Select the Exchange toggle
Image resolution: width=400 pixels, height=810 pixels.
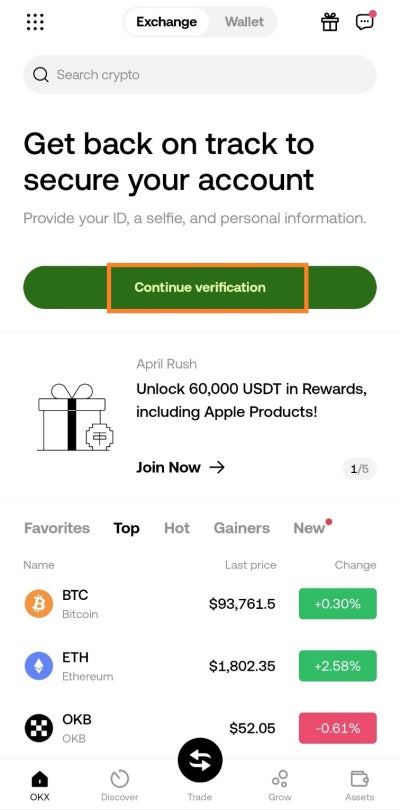(x=166, y=22)
